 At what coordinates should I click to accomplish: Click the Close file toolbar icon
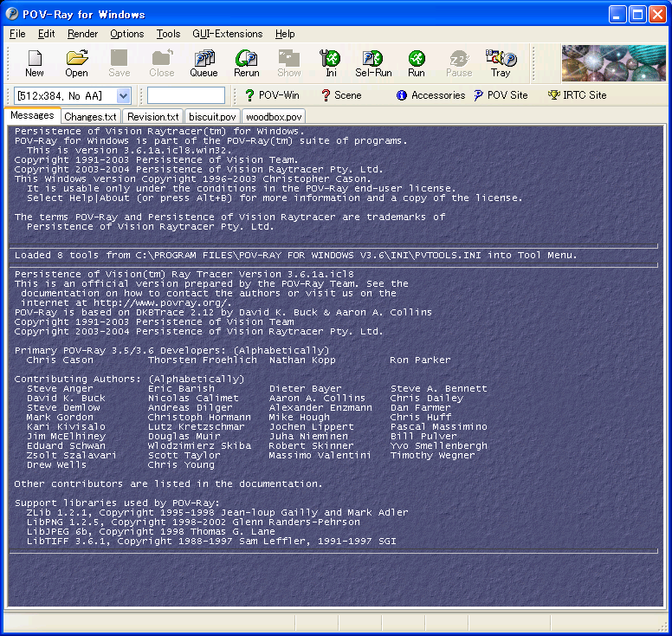(162, 63)
